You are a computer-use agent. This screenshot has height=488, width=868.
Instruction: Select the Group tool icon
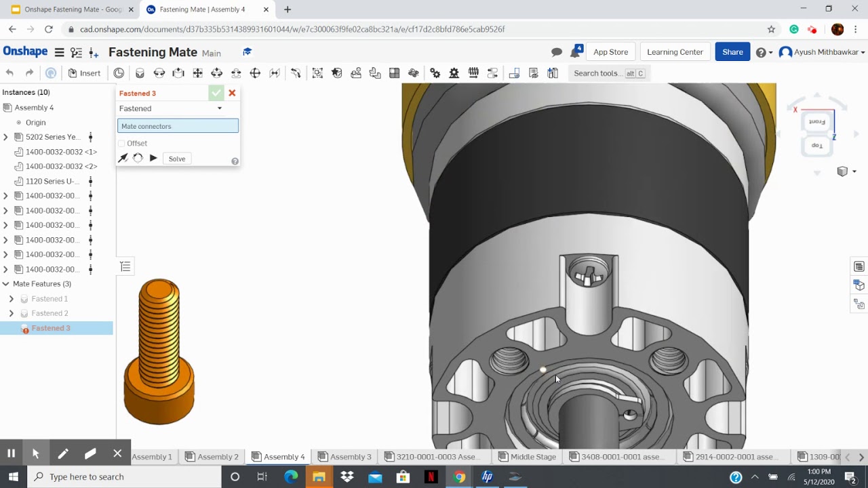tap(317, 73)
